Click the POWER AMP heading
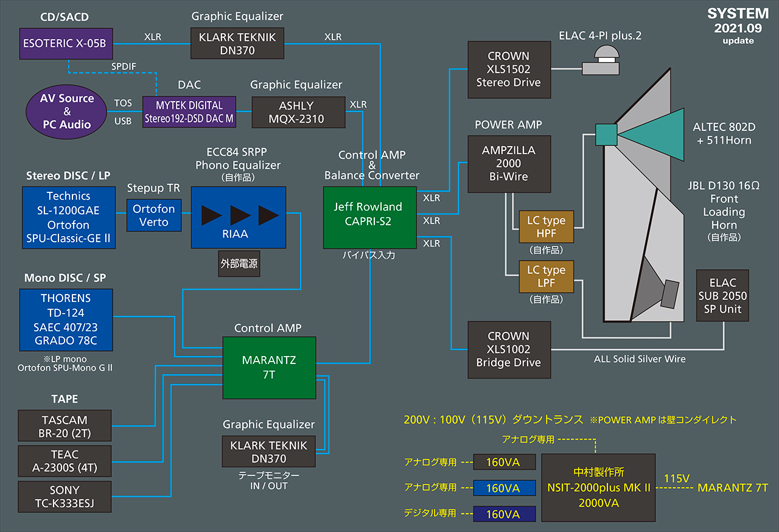This screenshot has width=779, height=532. click(508, 124)
